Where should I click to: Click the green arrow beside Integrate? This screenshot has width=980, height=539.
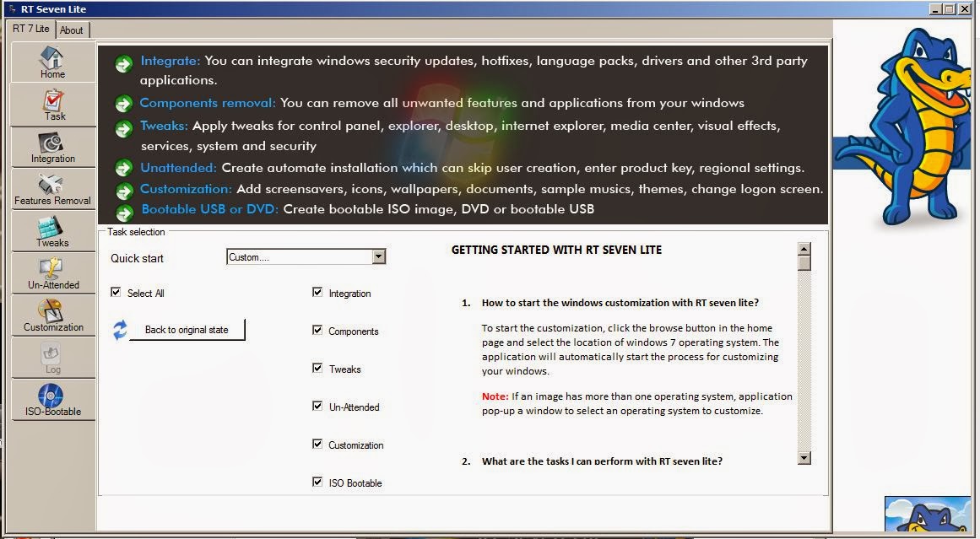pyautogui.click(x=124, y=63)
